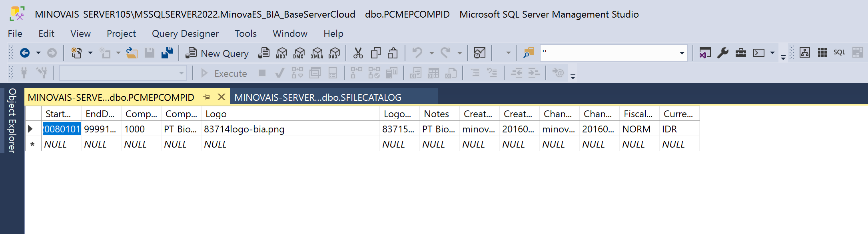Click the Open File folder icon

[132, 53]
